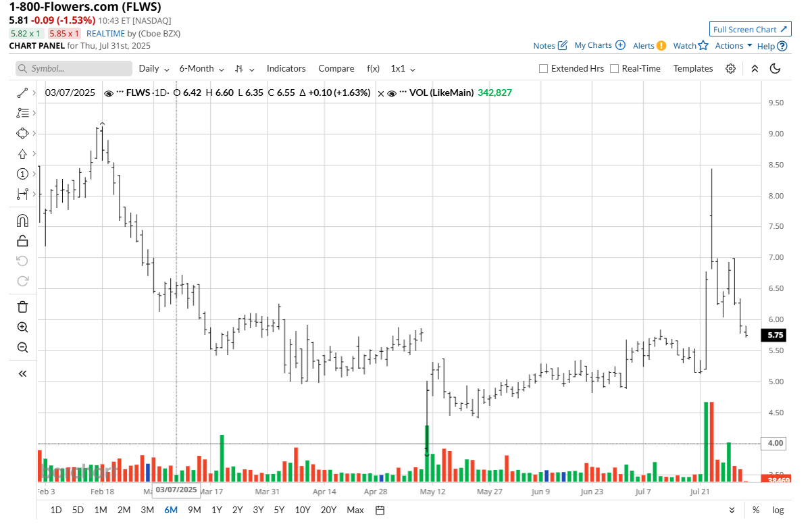Toggle FLWS price plot visibility eye
This screenshot has width=812, height=524.
tap(109, 93)
